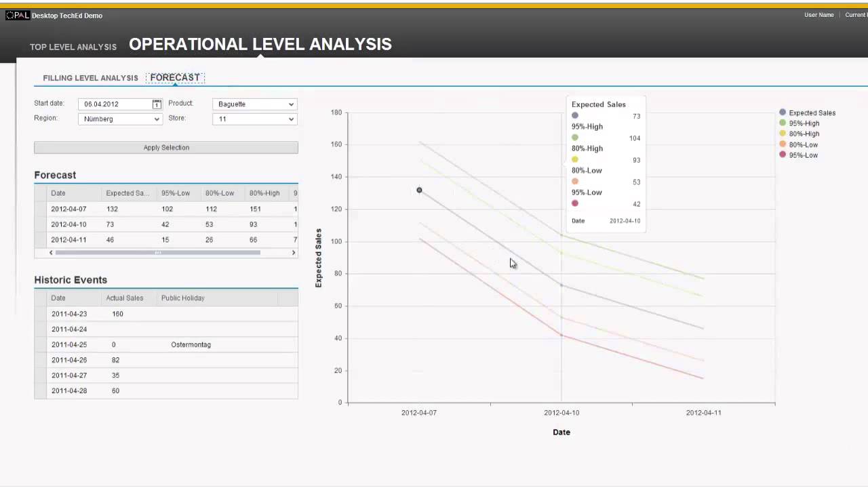Viewport: 868px width, 488px height.
Task: Open the Store dropdown showing 11
Action: 255,119
